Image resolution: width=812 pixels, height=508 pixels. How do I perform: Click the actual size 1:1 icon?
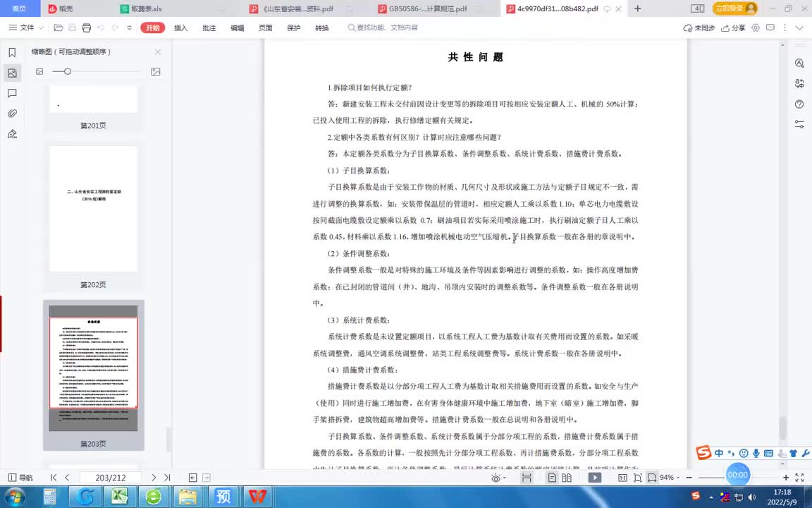623,478
